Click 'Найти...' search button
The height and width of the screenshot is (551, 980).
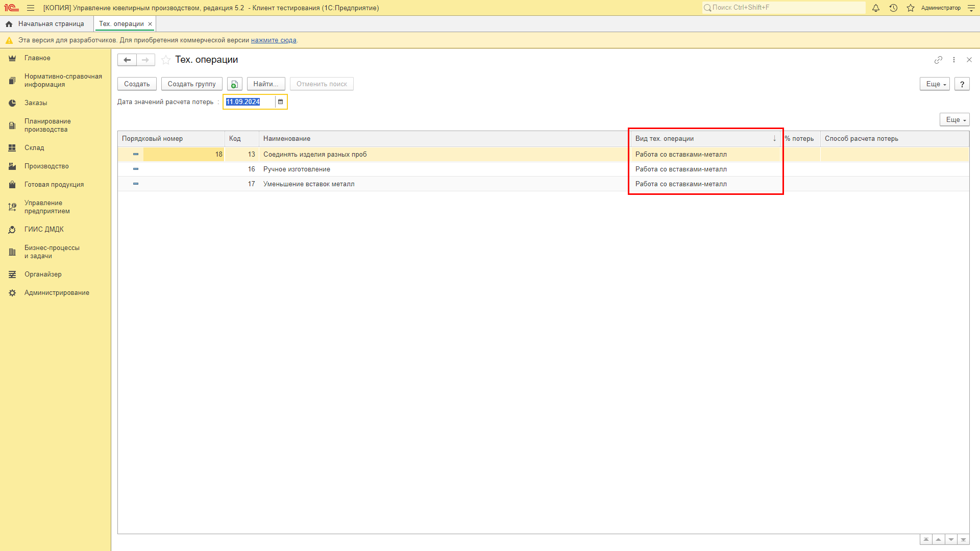coord(266,84)
